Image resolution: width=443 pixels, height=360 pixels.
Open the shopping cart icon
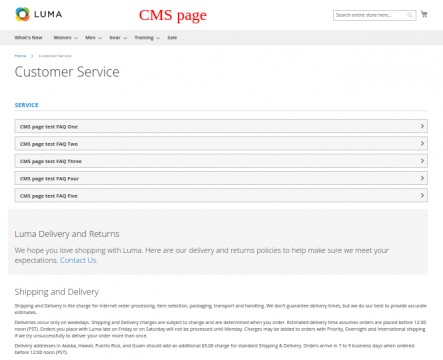[424, 14]
